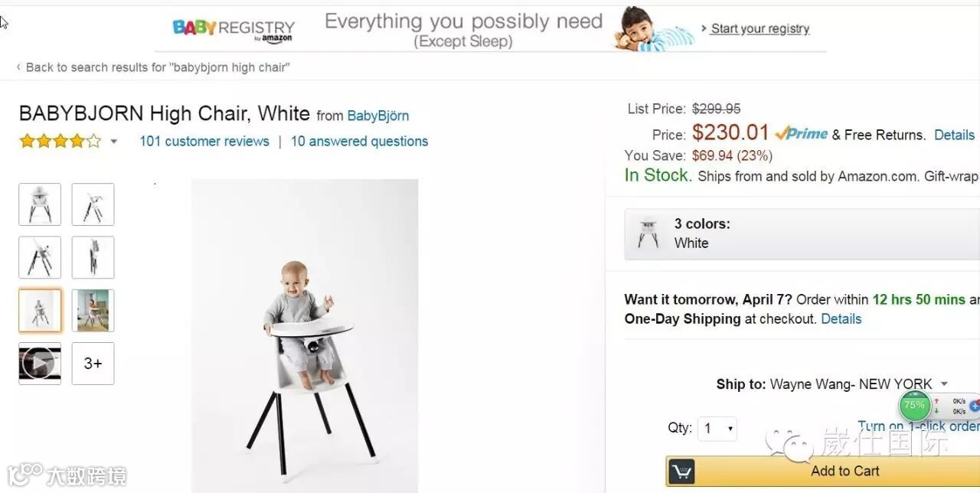The height and width of the screenshot is (493, 980).
Task: Expand the Ship to address dropdown
Action: point(944,384)
